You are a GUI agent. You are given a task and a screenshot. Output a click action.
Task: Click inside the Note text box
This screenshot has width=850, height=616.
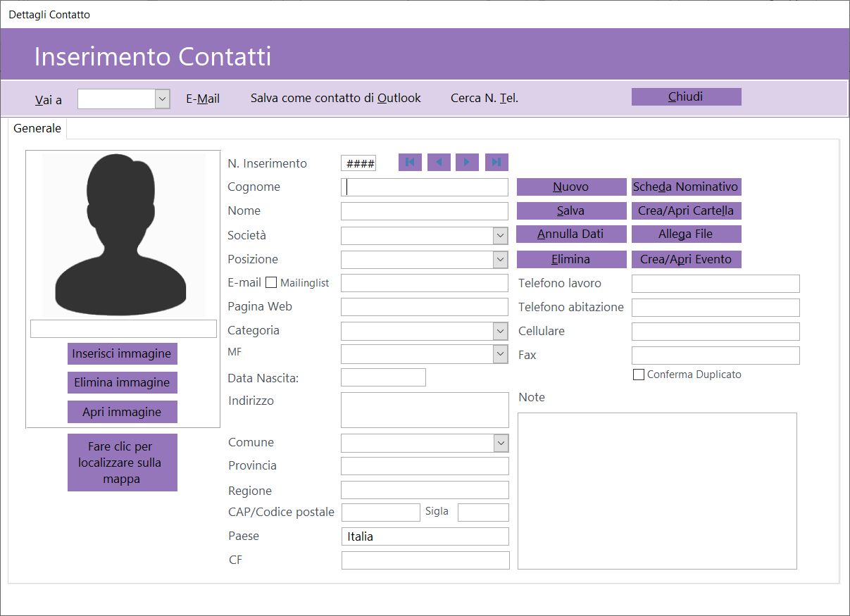click(x=657, y=491)
